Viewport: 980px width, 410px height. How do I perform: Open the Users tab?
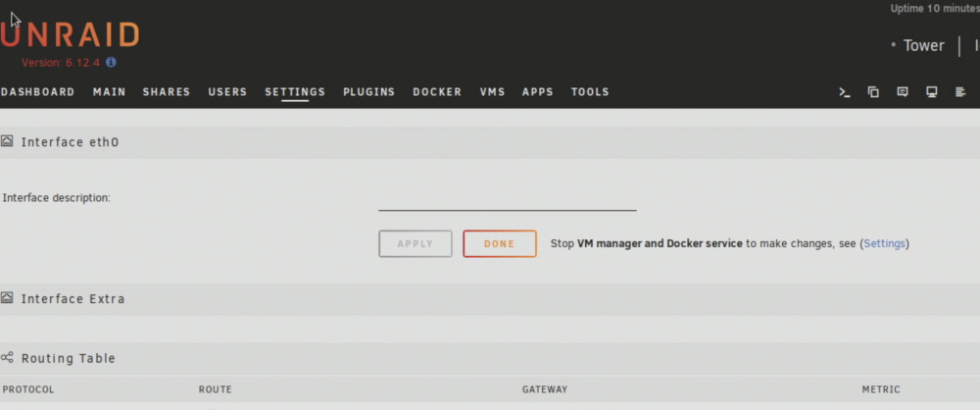click(227, 92)
